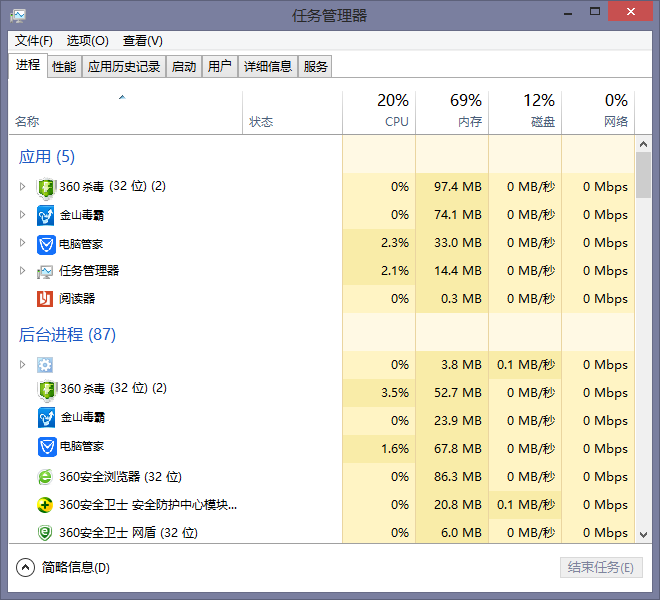Screen dimensions: 660x600
Task: Click the 电脑管家 icon under 应用
Action: [x=46, y=245]
